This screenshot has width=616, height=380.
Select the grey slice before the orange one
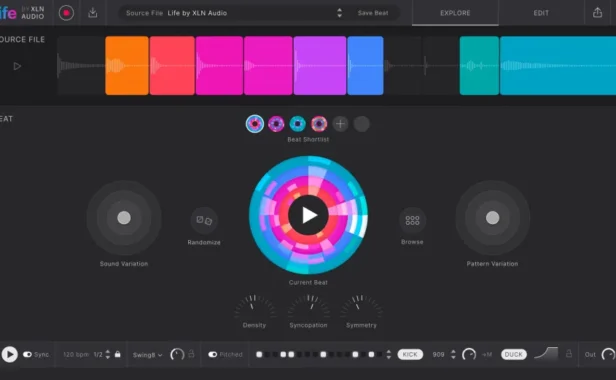click(x=81, y=65)
